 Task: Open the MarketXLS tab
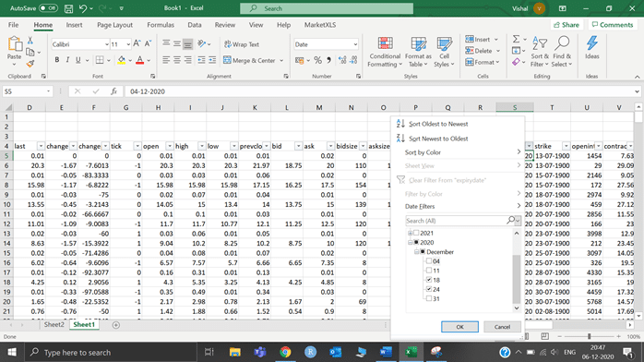[320, 25]
